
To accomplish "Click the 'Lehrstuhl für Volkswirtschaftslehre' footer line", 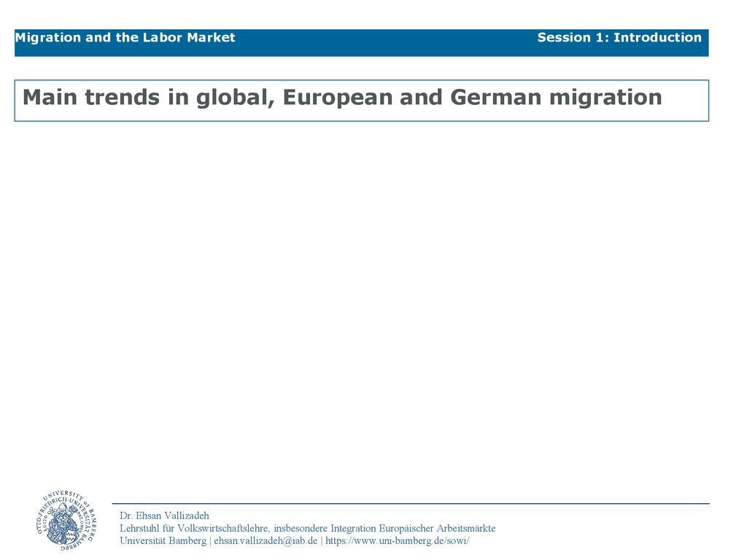I will [307, 528].
